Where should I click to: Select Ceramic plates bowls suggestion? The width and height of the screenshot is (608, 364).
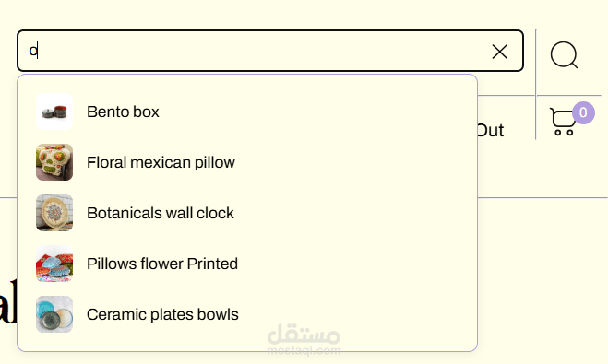247,314
